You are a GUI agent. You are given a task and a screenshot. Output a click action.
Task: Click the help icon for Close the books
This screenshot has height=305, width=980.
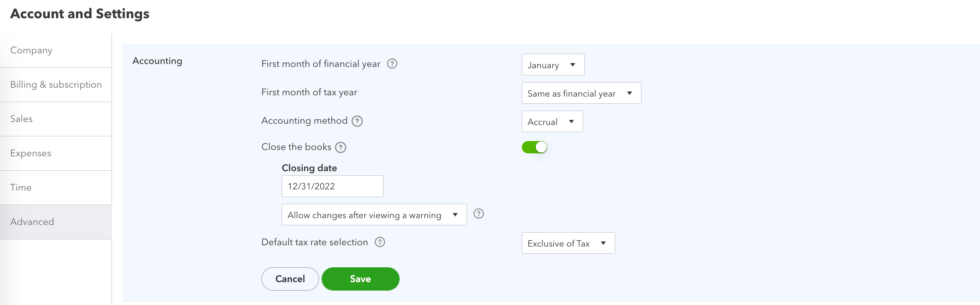(x=341, y=147)
